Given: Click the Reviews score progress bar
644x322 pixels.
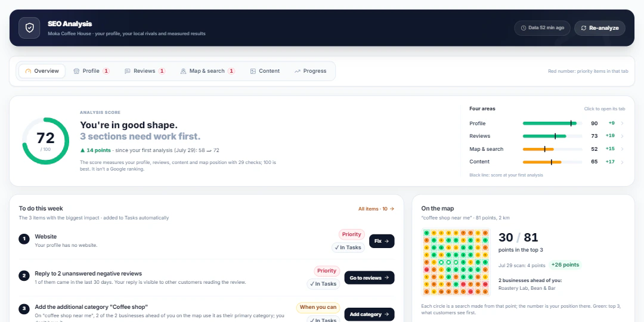Looking at the screenshot, I should pyautogui.click(x=552, y=136).
